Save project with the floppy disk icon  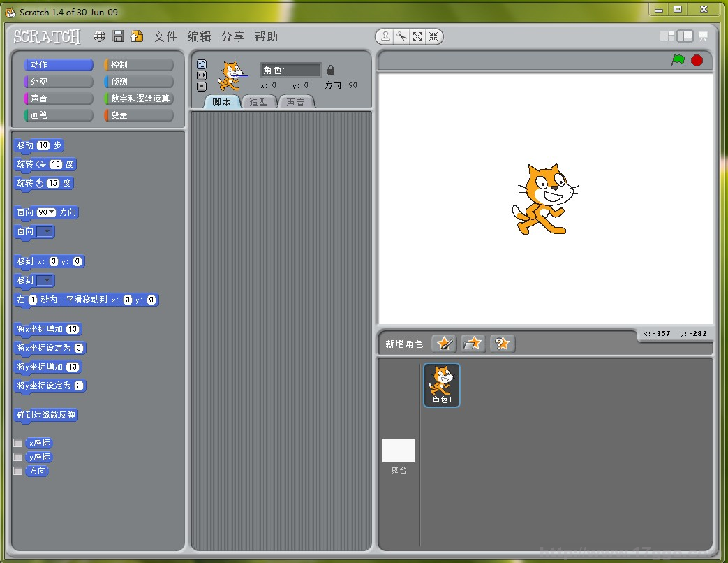click(119, 36)
